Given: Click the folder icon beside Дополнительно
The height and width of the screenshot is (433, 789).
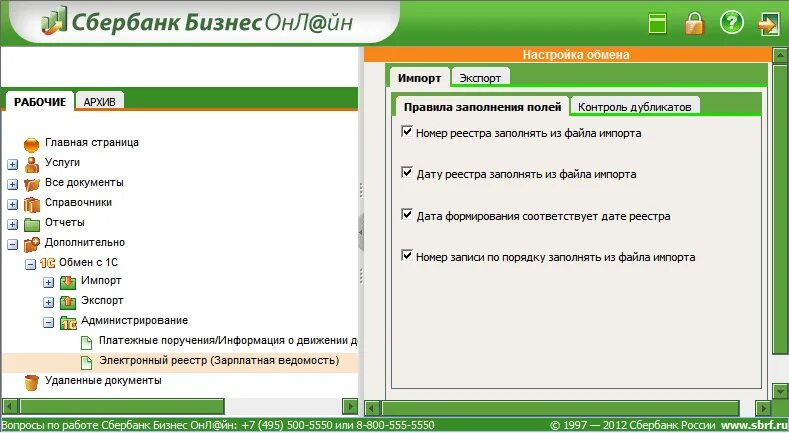Looking at the screenshot, I should click(32, 244).
